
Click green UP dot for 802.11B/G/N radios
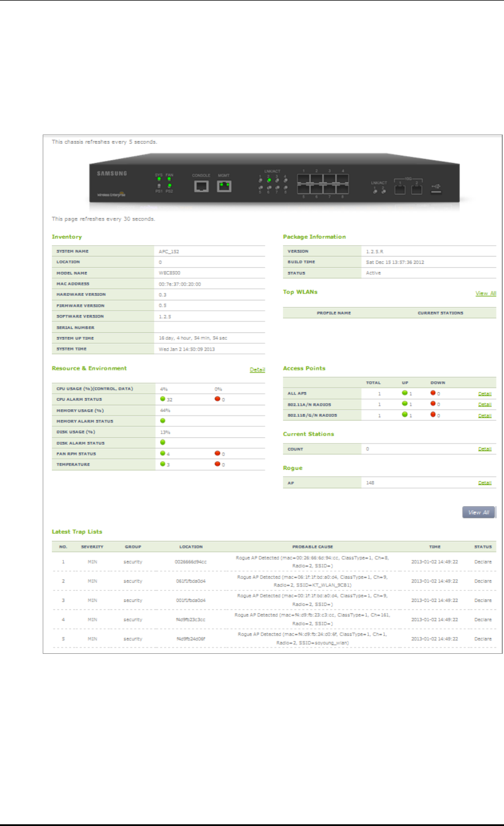click(404, 415)
